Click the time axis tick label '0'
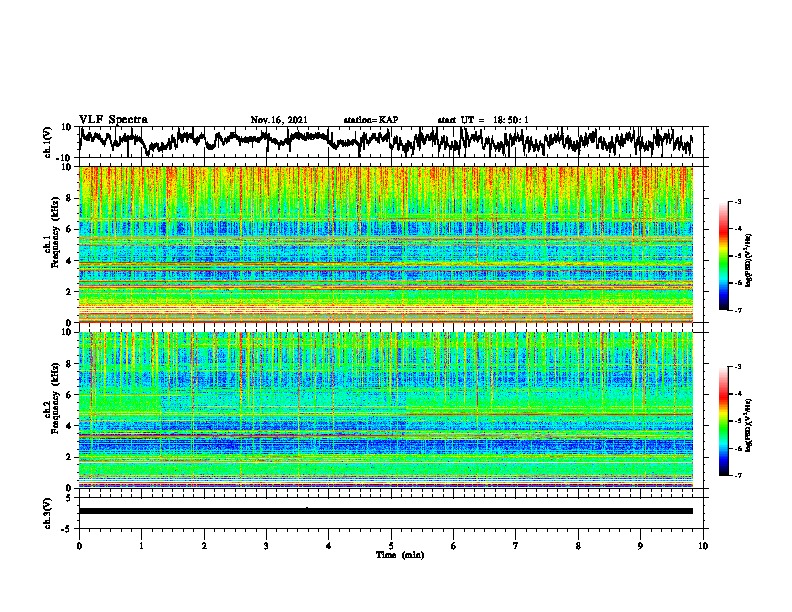 [x=79, y=546]
